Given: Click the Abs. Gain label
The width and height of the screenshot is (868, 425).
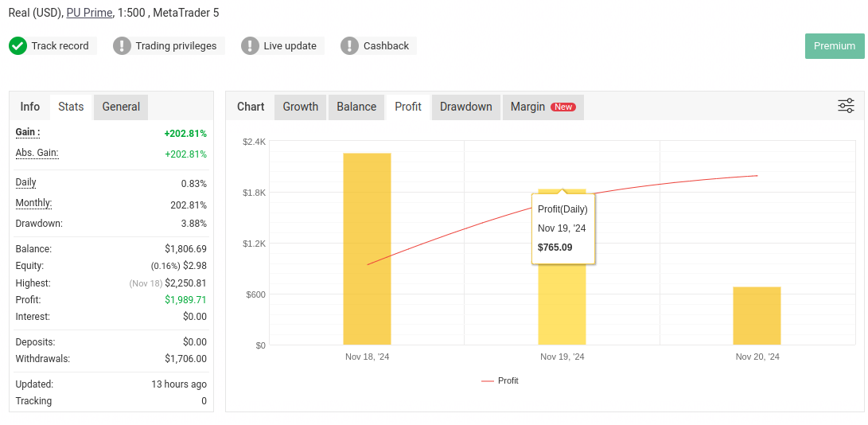Looking at the screenshot, I should [37, 153].
